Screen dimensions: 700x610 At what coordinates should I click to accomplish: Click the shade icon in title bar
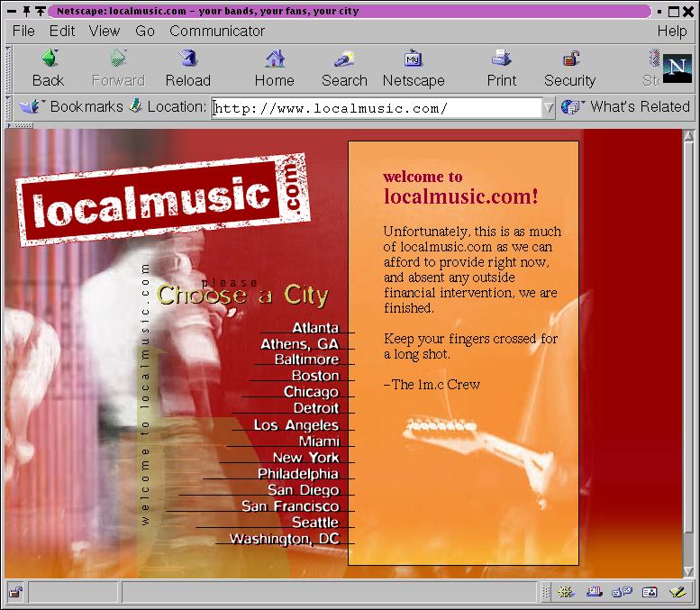coord(41,11)
